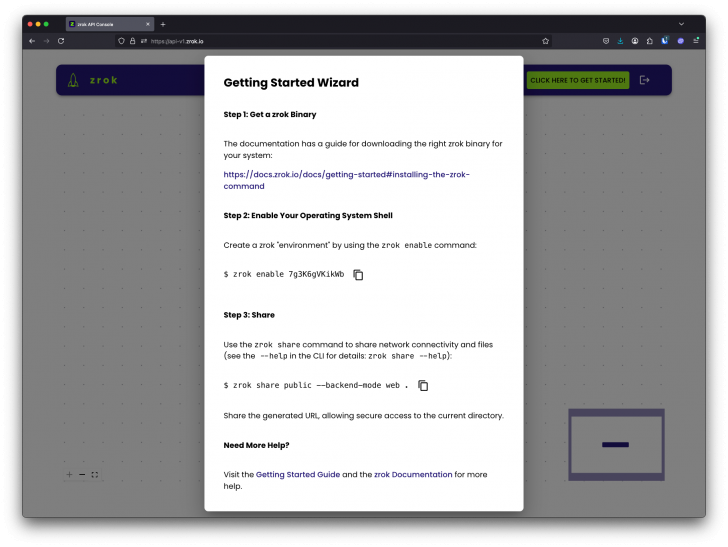The image size is (728, 547).
Task: Open a new browser tab
Action: point(163,24)
